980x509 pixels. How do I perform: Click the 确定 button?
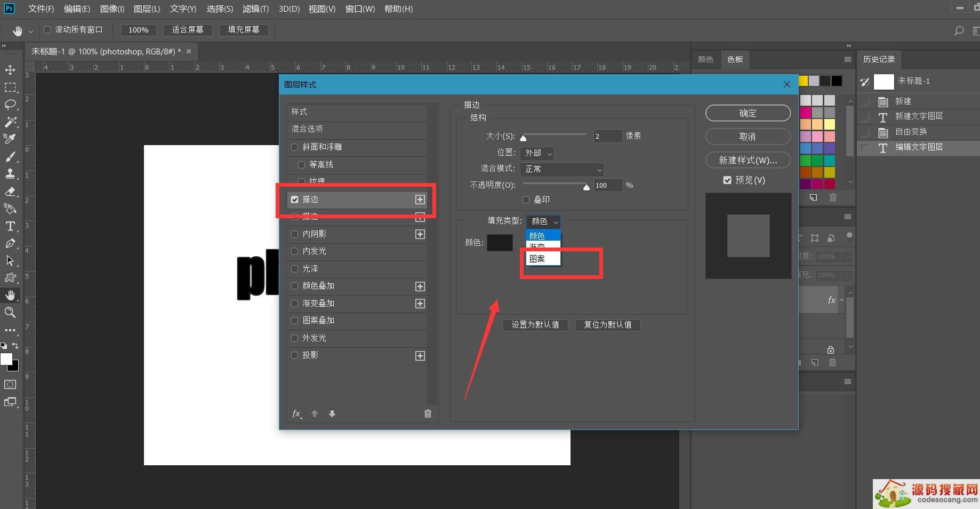coord(748,113)
